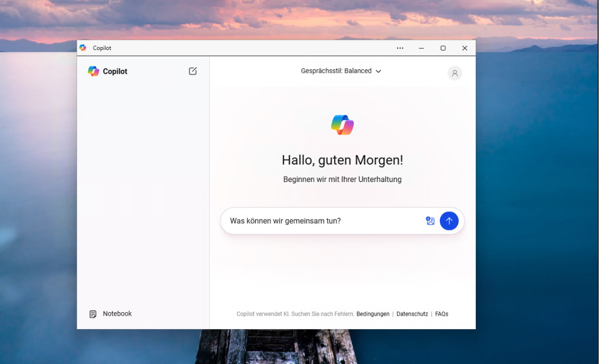Click the chevron next to Balanced

tap(378, 71)
